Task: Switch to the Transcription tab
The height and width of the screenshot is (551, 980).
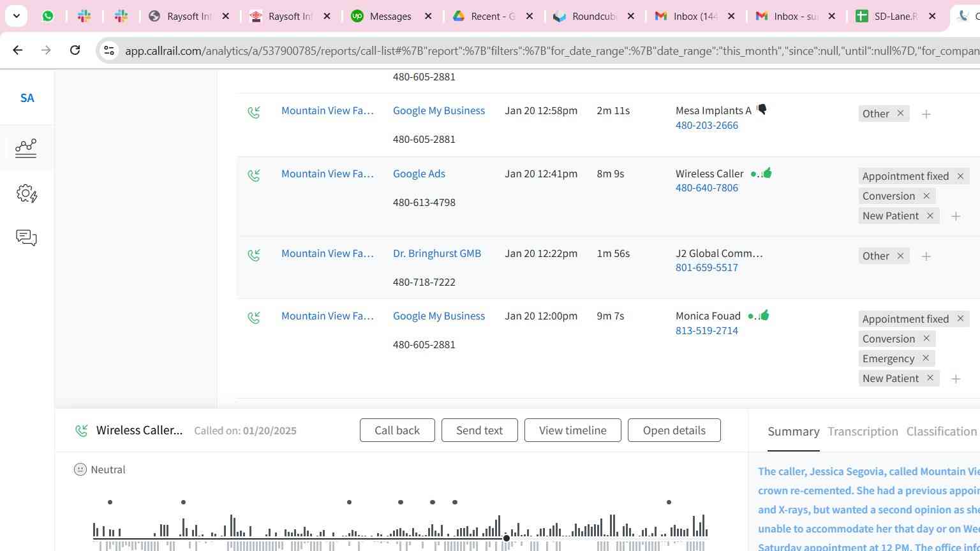Action: pyautogui.click(x=863, y=432)
